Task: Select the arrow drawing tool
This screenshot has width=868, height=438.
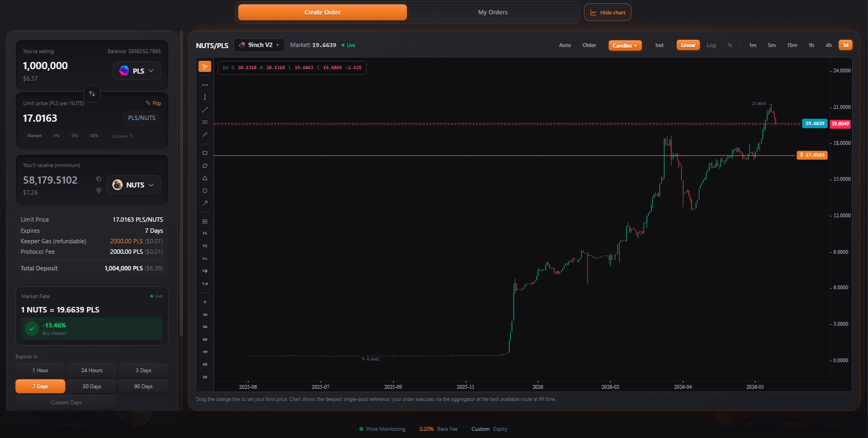Action: click(x=205, y=203)
